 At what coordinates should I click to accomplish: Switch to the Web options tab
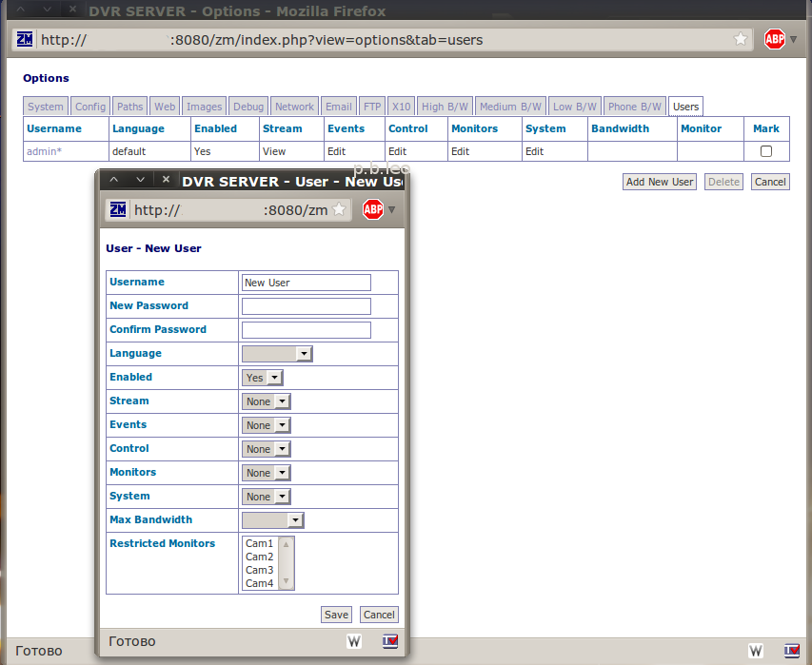[165, 107]
